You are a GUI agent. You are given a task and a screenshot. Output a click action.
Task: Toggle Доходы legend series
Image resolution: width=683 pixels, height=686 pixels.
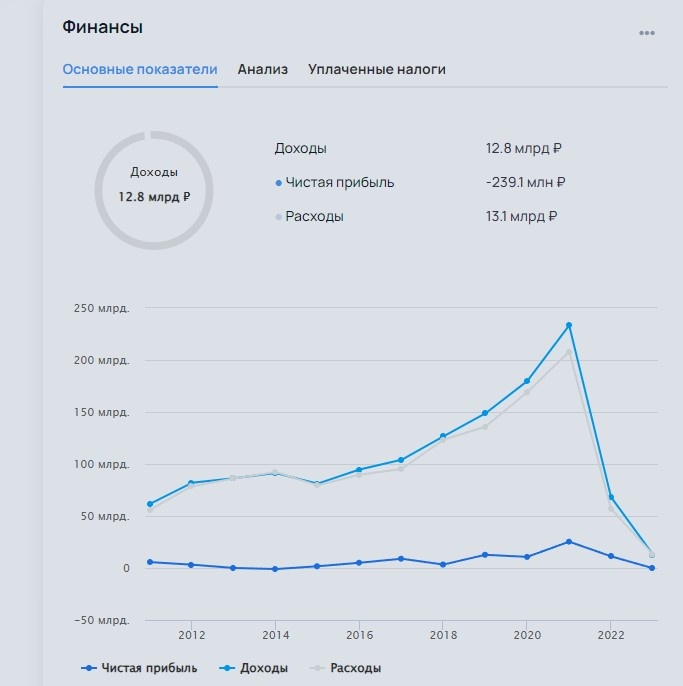pos(253,668)
